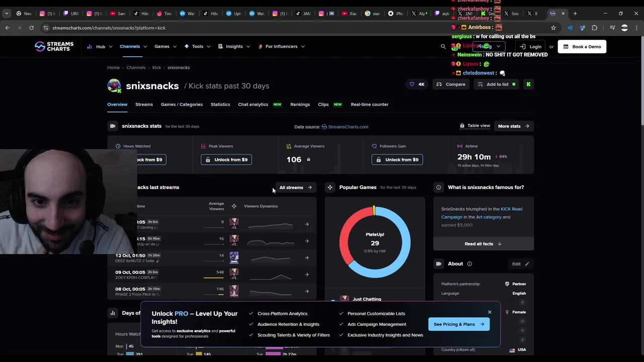Click More stats button

(x=514, y=126)
